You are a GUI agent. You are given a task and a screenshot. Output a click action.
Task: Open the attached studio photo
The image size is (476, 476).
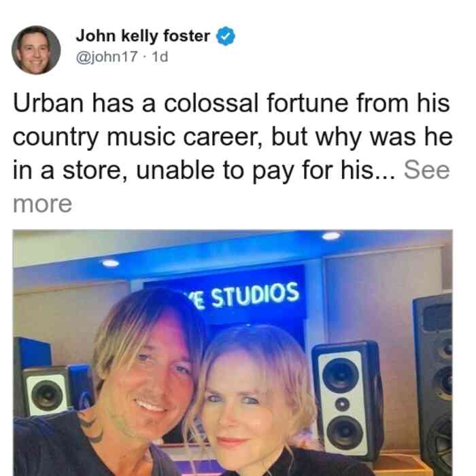pyautogui.click(x=233, y=353)
